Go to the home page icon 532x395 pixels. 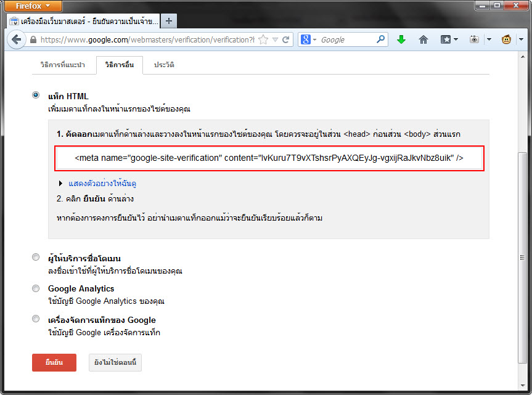(423, 39)
